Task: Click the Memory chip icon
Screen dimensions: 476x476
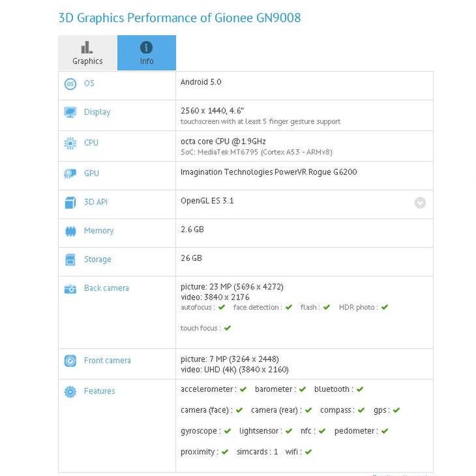Action: point(70,231)
